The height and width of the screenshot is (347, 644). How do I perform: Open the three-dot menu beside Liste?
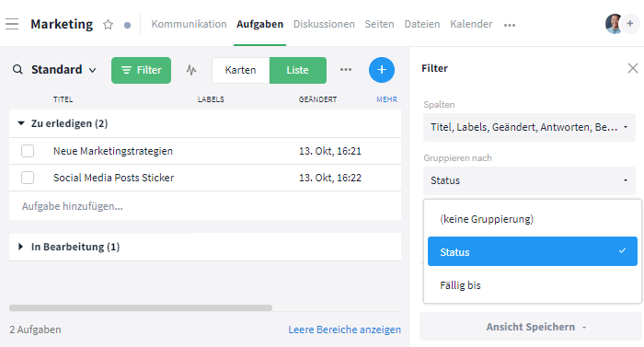click(346, 69)
